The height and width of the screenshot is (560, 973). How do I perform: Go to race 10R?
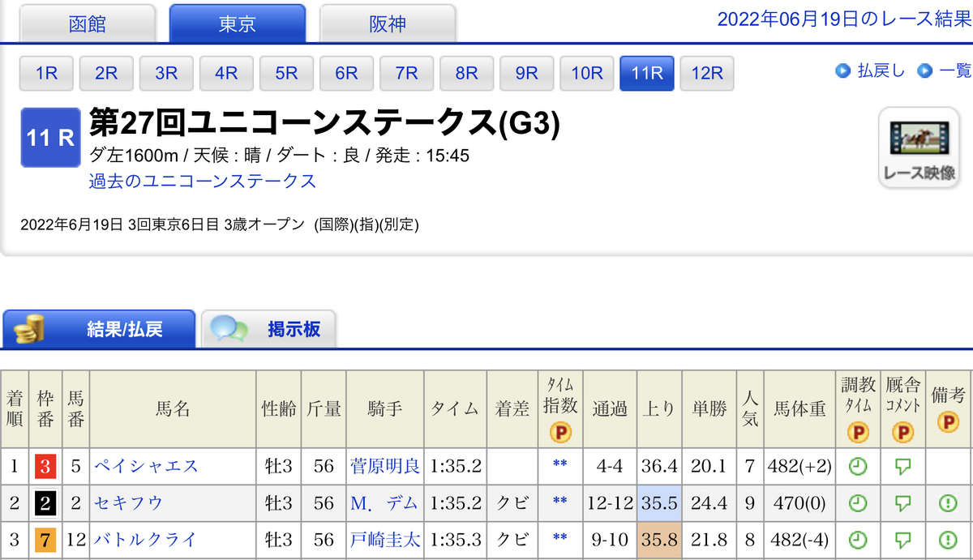pyautogui.click(x=587, y=73)
